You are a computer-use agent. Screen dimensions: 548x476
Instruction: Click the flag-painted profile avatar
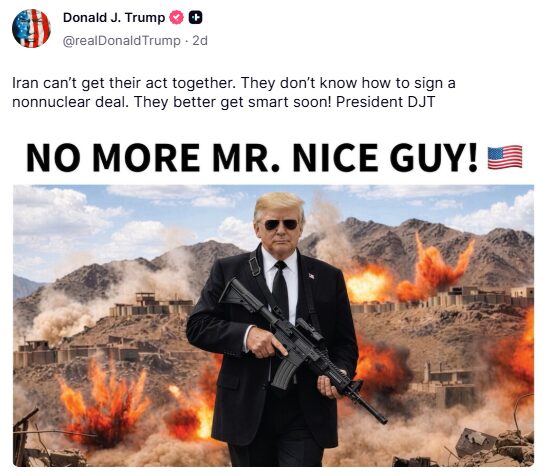coord(31,28)
